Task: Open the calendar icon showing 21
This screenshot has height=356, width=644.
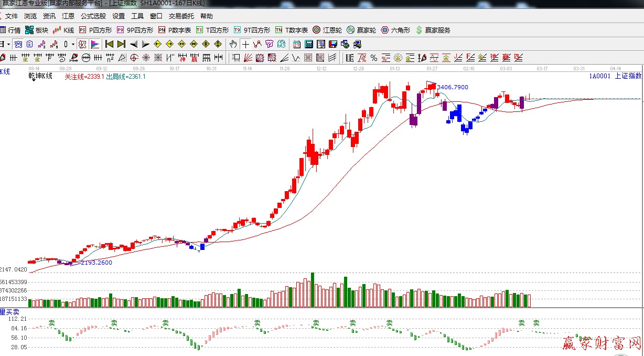Action: 297,44
